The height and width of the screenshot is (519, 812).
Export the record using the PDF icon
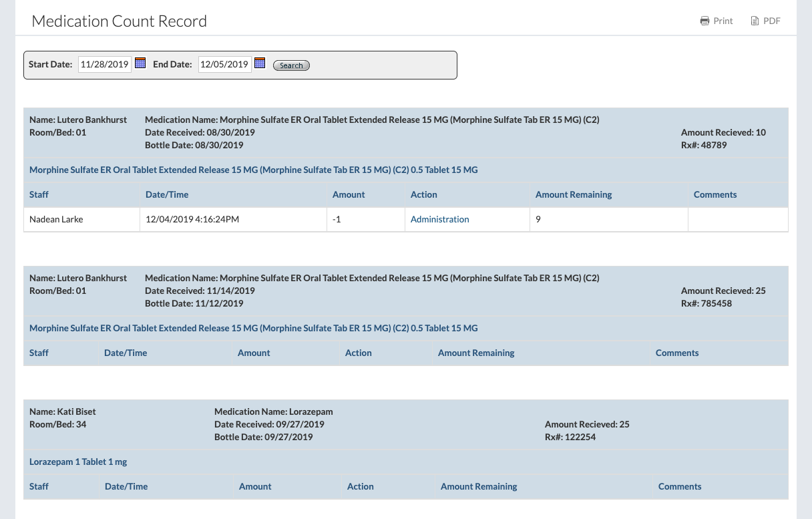click(755, 21)
